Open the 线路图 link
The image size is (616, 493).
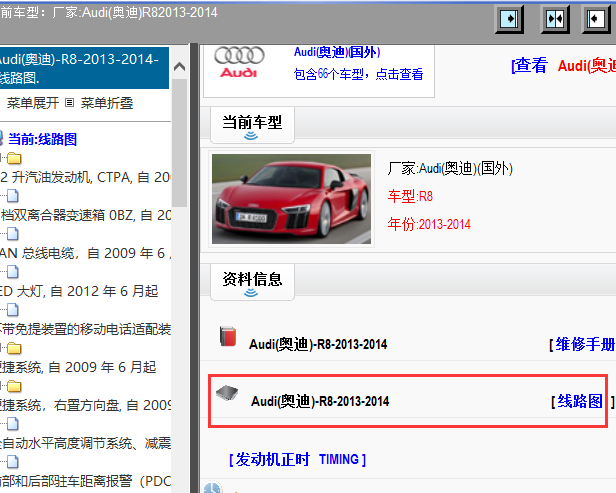pyautogui.click(x=580, y=401)
